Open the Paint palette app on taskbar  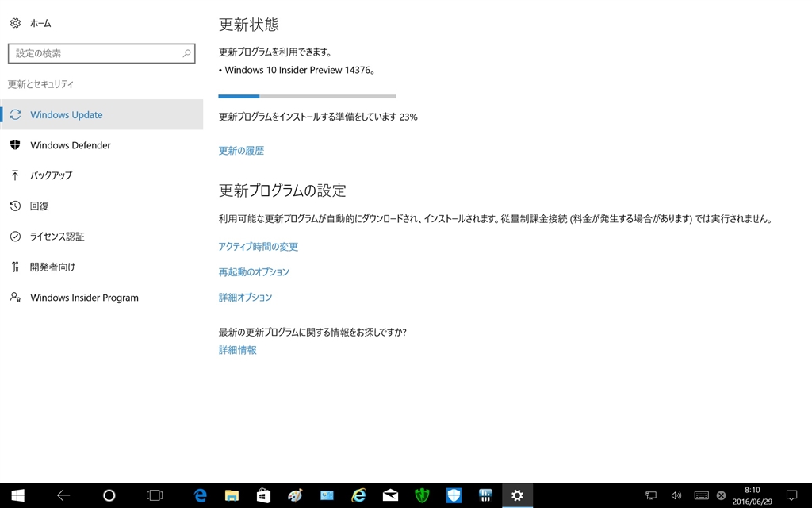click(x=295, y=495)
